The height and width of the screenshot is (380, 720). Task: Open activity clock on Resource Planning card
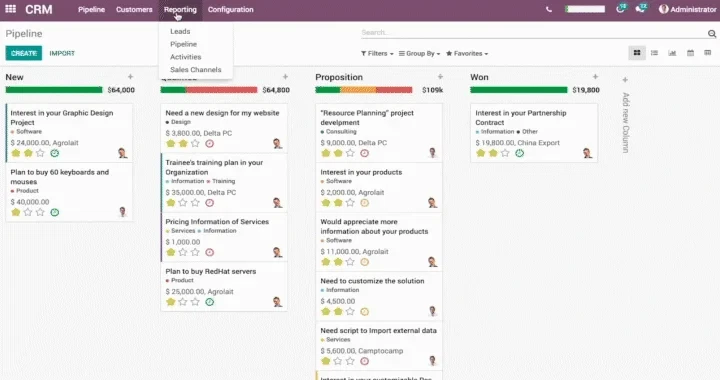click(365, 153)
